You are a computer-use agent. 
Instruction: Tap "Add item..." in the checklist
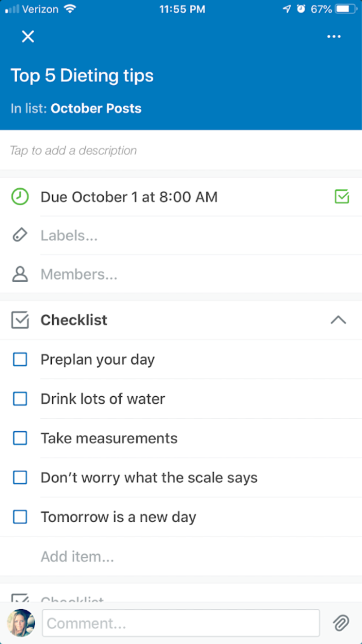pyautogui.click(x=77, y=556)
